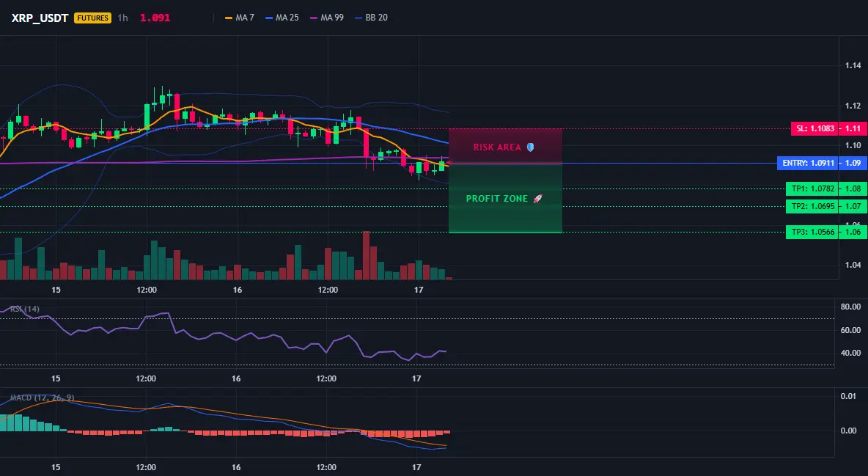Click the 17 date label under the MACD panel

[416, 467]
